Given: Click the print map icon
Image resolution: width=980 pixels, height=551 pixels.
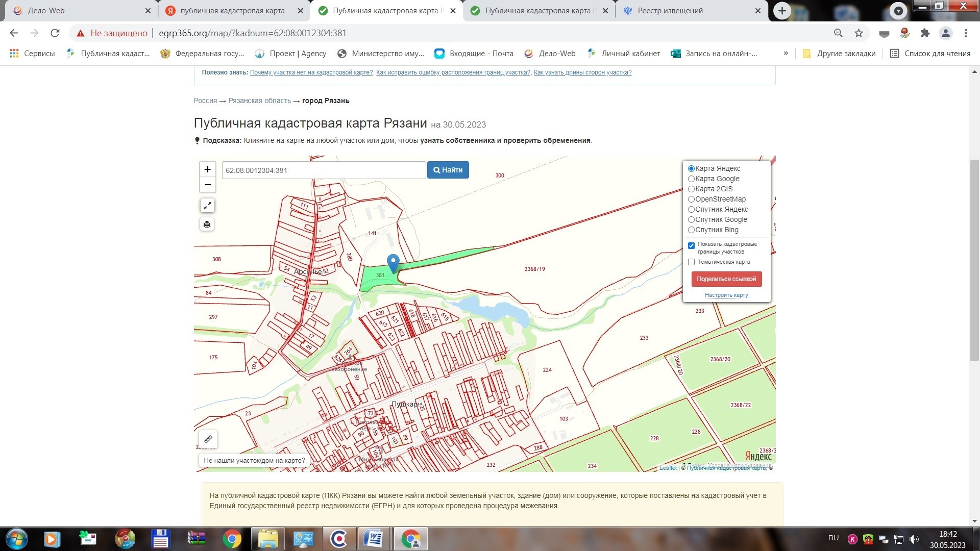Looking at the screenshot, I should (x=207, y=224).
